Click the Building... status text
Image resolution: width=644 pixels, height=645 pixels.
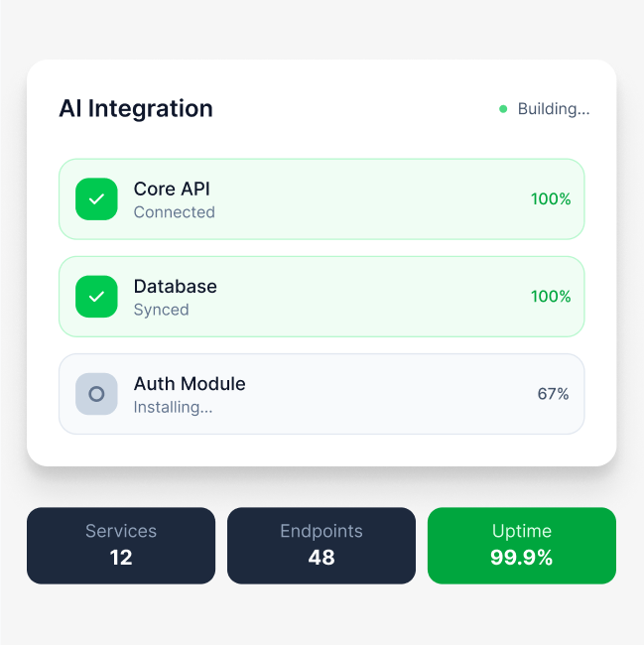554,109
